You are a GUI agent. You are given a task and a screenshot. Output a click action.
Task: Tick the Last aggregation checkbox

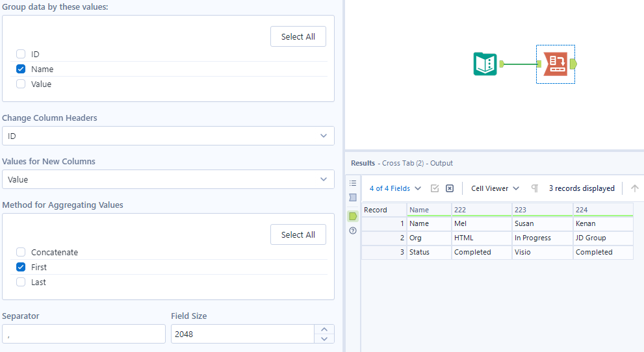[x=21, y=283]
